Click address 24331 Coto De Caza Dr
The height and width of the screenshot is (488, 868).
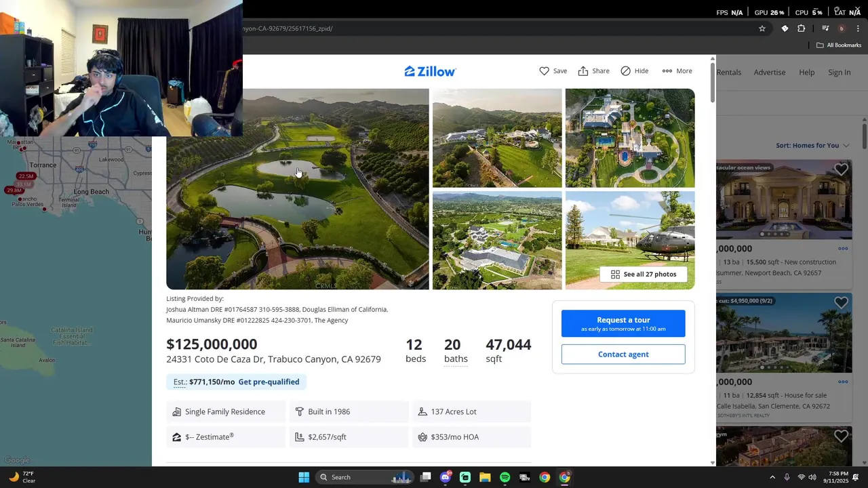[x=273, y=359]
